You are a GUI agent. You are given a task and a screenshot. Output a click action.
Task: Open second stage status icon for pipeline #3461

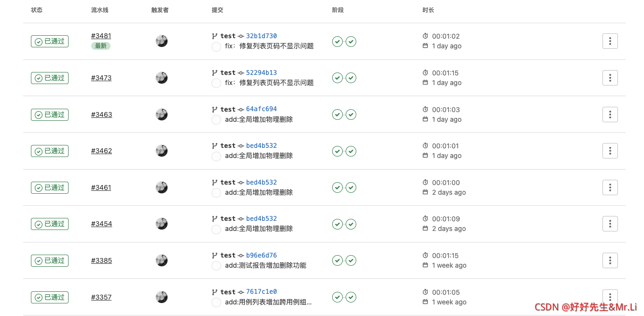click(x=351, y=187)
